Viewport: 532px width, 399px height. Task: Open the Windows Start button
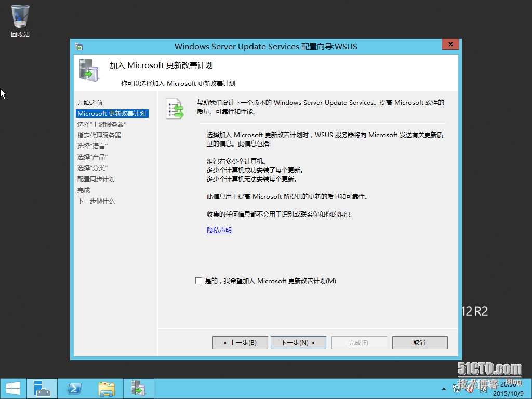pyautogui.click(x=13, y=389)
